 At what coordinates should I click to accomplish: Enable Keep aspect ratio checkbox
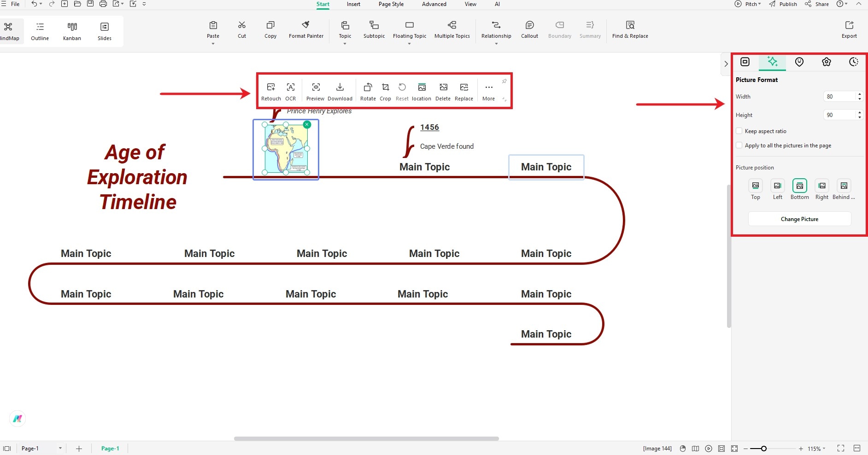(739, 131)
